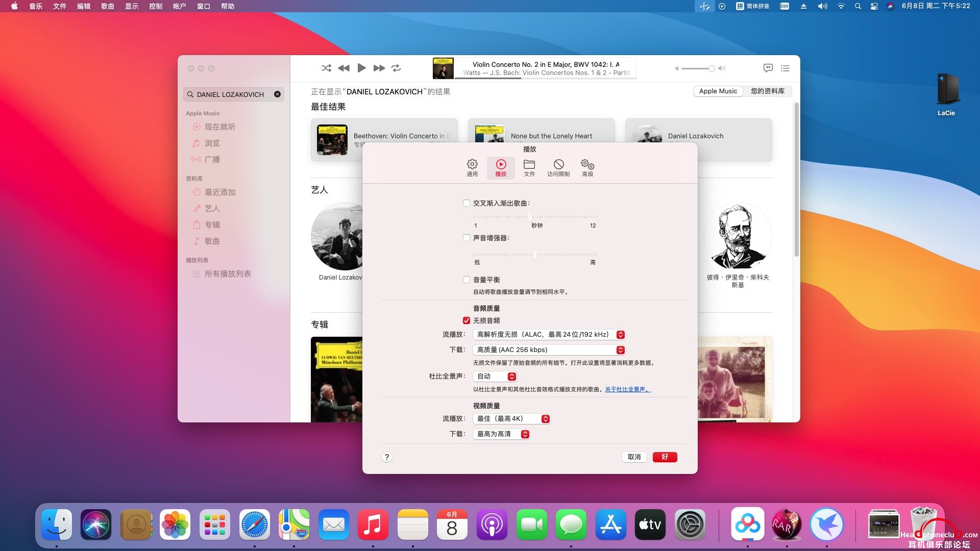This screenshot has height=551, width=980.
Task: Click the Wi-Fi status icon
Action: [x=841, y=6]
